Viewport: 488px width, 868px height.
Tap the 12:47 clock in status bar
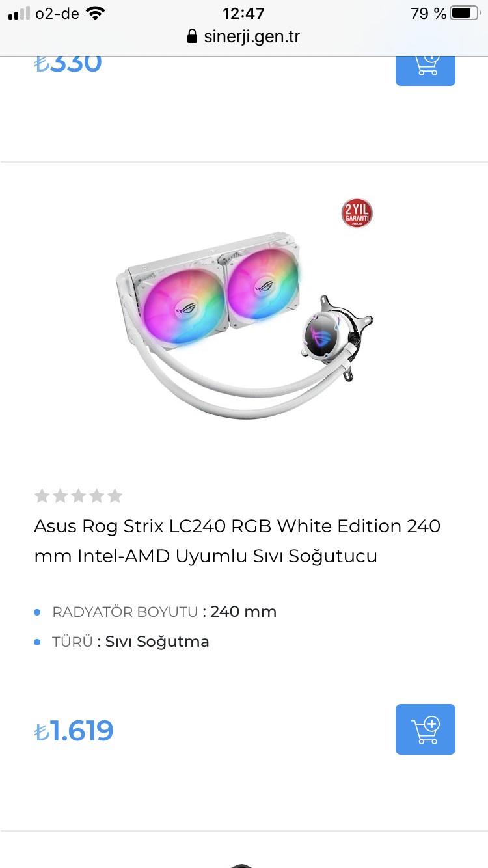(x=243, y=13)
